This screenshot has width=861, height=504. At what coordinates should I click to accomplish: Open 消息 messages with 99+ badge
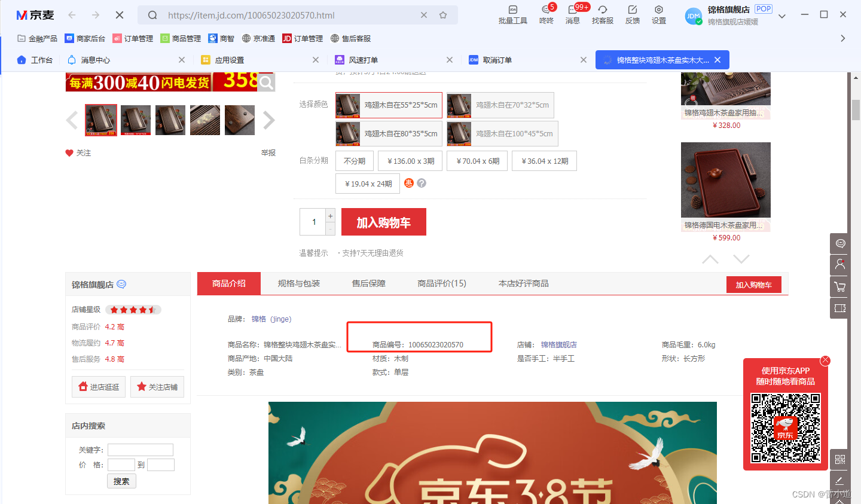coord(573,15)
